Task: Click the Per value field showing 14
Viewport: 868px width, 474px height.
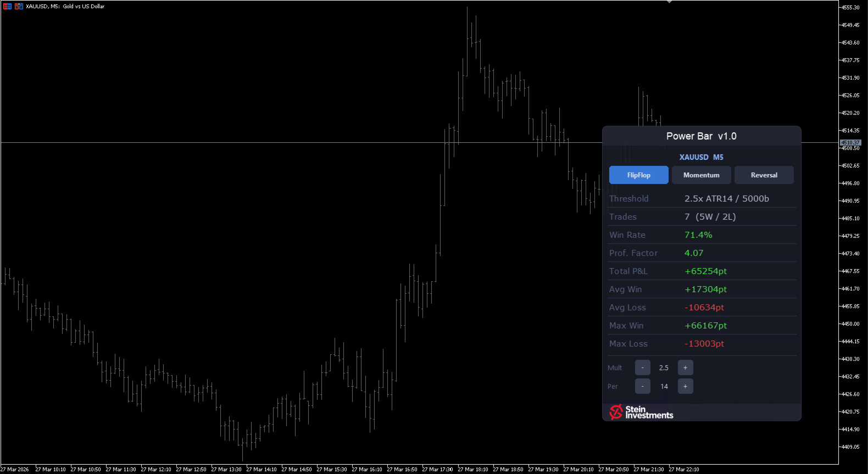Action: coord(664,387)
